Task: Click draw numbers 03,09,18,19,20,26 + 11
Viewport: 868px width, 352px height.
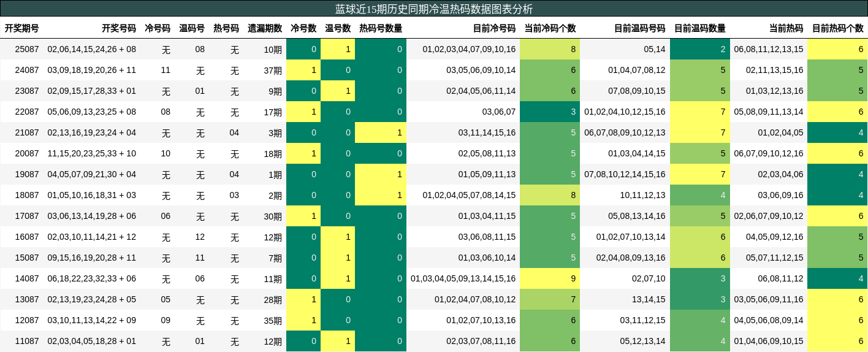Action: [x=92, y=70]
